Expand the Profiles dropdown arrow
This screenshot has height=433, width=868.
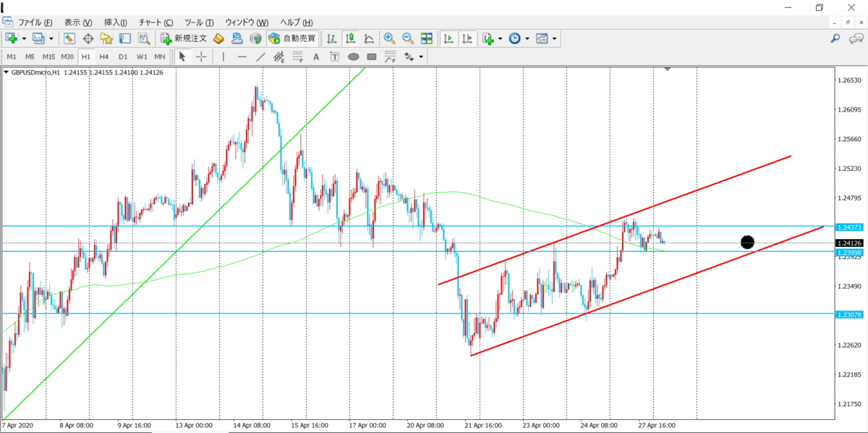pyautogui.click(x=51, y=38)
